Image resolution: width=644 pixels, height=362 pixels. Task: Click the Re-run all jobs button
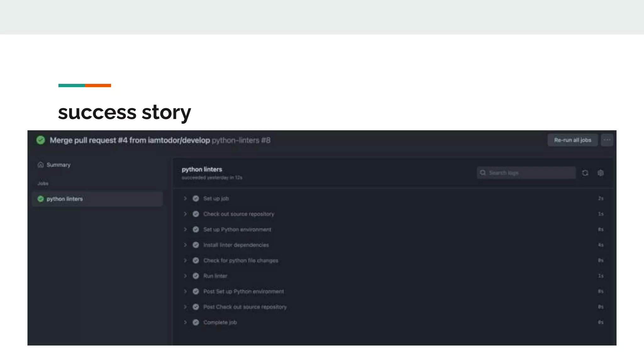click(572, 140)
